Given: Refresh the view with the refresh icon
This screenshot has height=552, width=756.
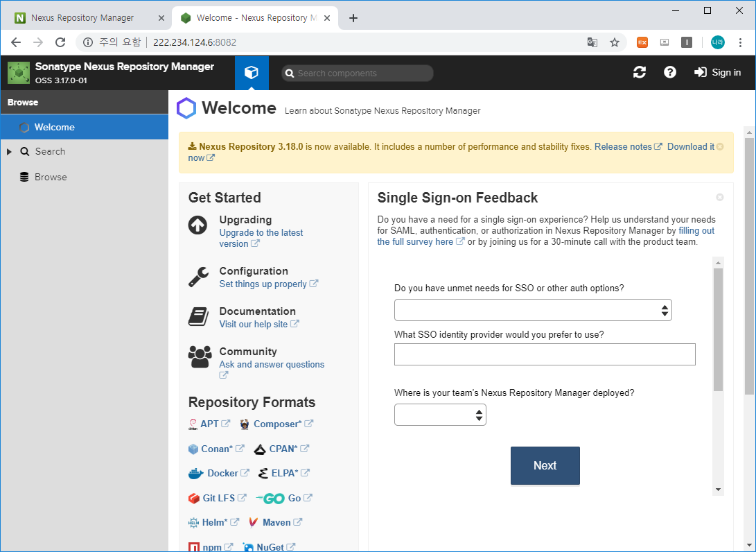Looking at the screenshot, I should 640,72.
